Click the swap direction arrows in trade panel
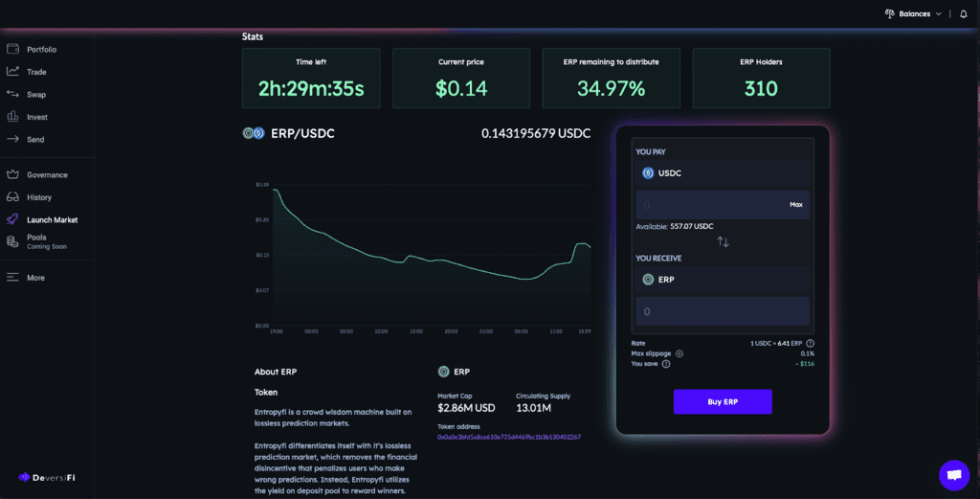Viewport: 980px width, 499px height. click(x=724, y=242)
